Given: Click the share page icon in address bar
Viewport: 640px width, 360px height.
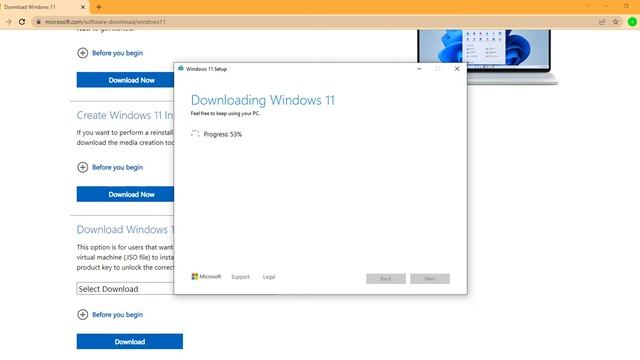Looking at the screenshot, I should [602, 22].
